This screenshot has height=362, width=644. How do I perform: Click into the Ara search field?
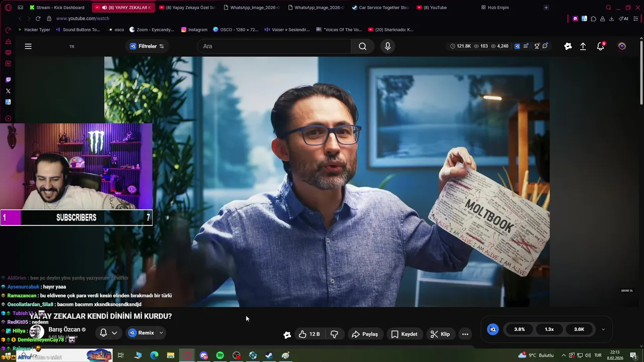click(x=274, y=46)
